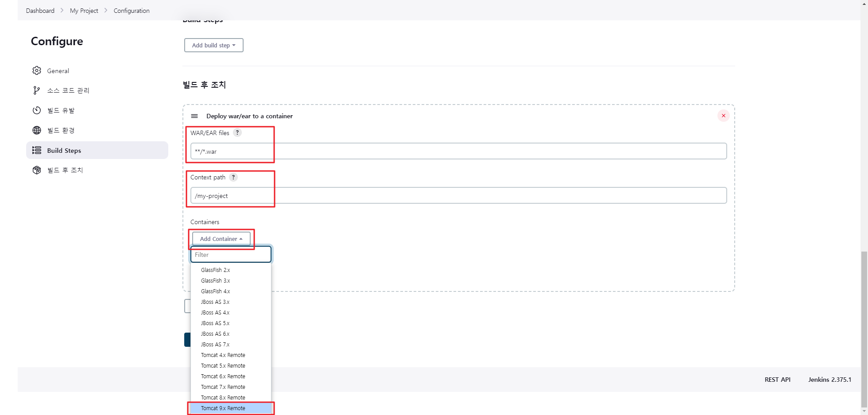Remove the Deploy war/ear step
Image resolution: width=868 pixels, height=415 pixels.
(x=724, y=116)
